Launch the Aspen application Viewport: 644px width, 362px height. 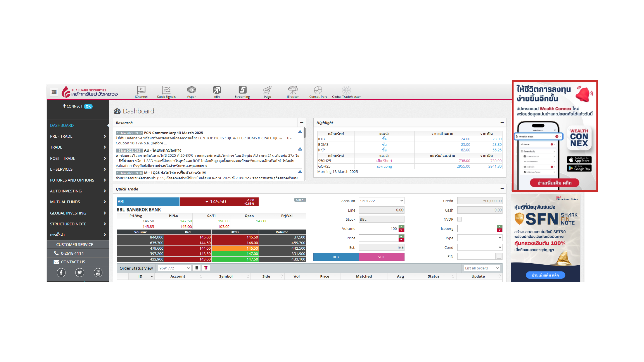tap(192, 92)
